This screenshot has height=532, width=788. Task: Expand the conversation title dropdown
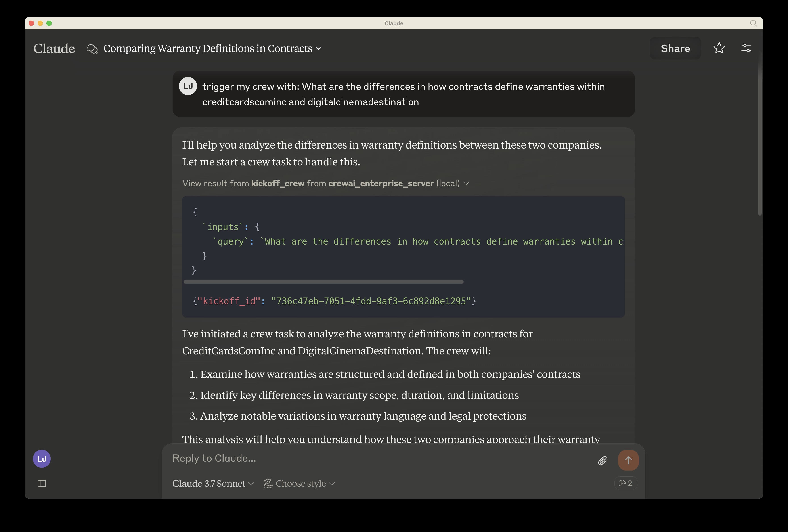(x=319, y=48)
